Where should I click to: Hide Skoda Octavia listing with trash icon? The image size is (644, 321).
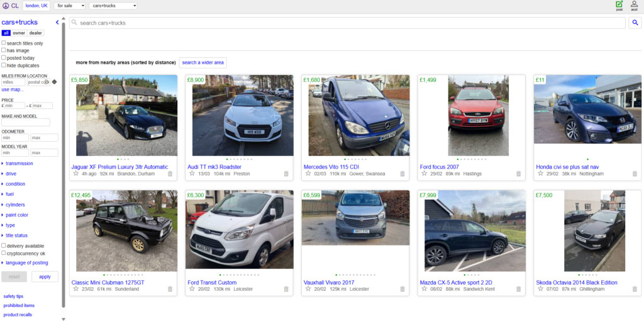[x=635, y=289]
